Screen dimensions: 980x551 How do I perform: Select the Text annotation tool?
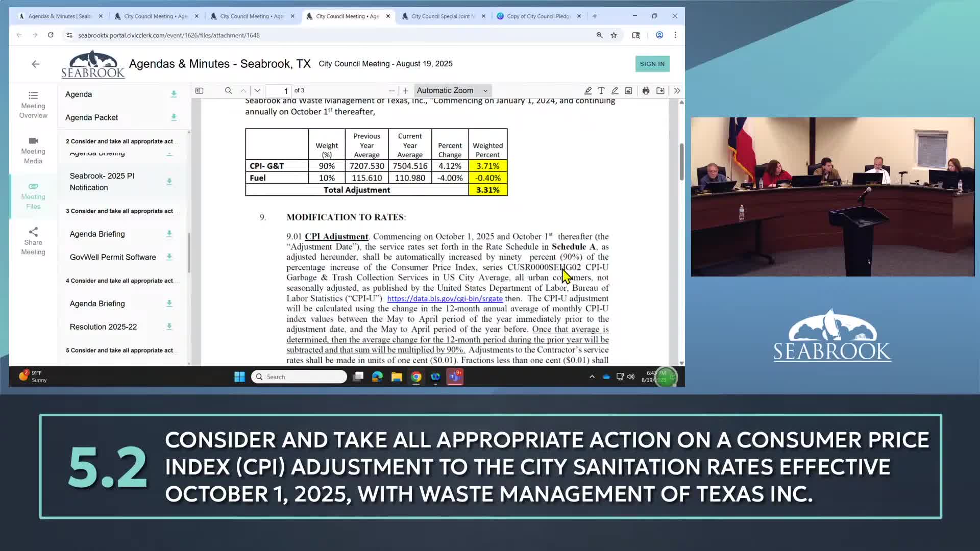[601, 90]
